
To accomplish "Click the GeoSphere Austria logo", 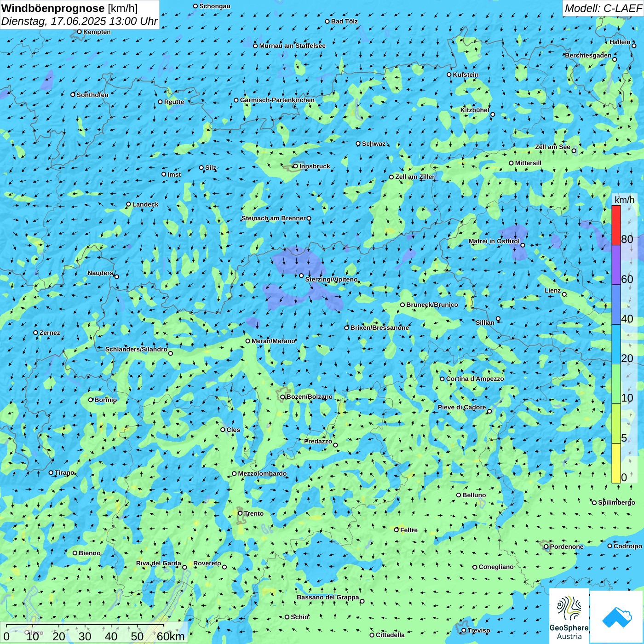I will 569,616.
